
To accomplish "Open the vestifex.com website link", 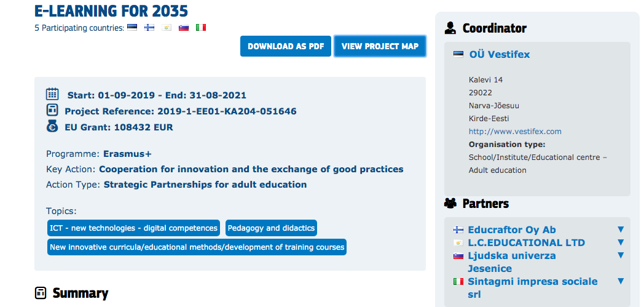I will [515, 132].
